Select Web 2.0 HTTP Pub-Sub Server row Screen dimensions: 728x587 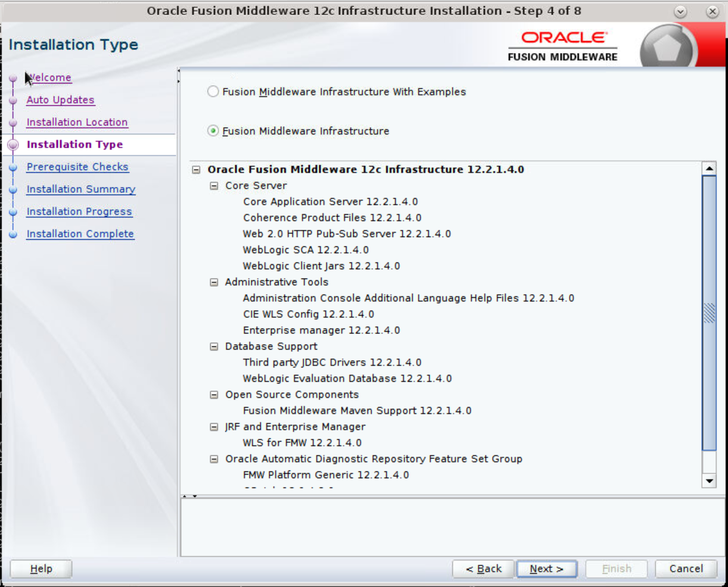pyautogui.click(x=347, y=234)
